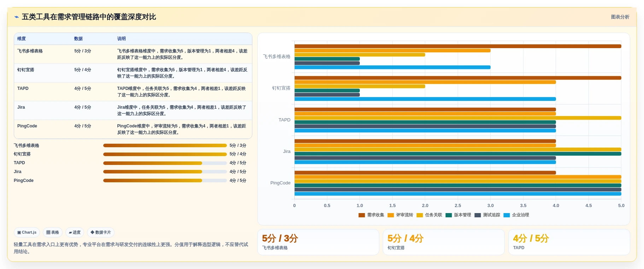Click the brown 需求收集 bar for 飞书多维表格
644x269 pixels.
458,46
